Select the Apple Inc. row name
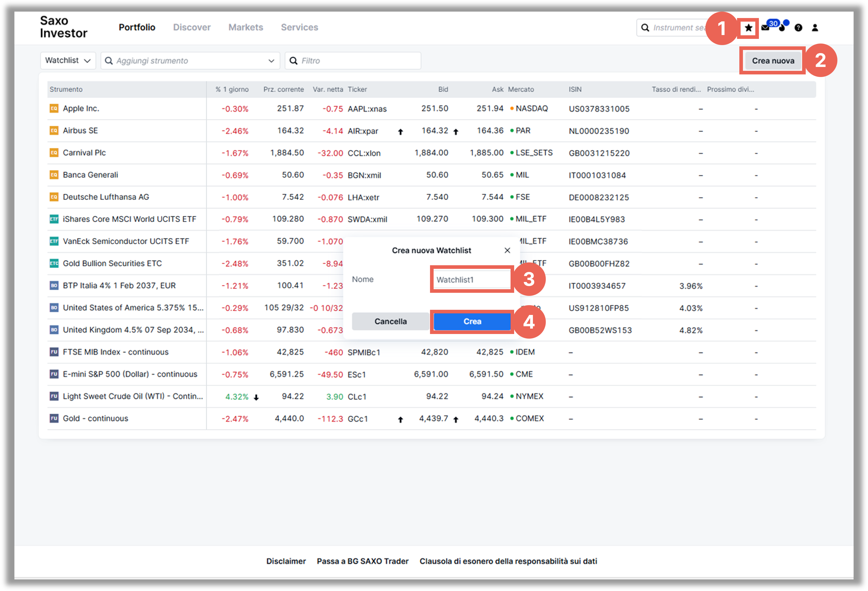The image size is (868, 591). coord(81,108)
